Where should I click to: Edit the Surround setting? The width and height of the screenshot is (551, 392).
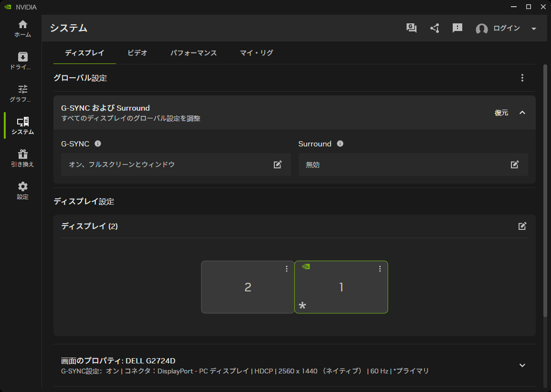pos(515,165)
